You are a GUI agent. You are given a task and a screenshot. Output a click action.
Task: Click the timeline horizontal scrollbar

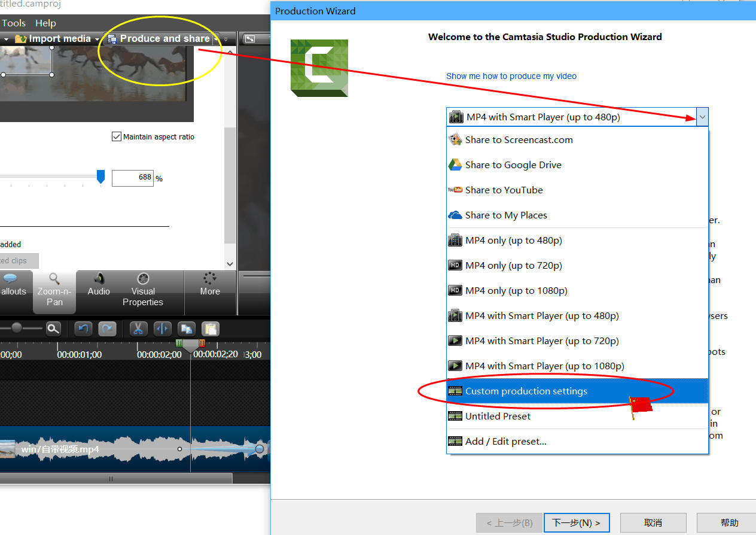(116, 478)
